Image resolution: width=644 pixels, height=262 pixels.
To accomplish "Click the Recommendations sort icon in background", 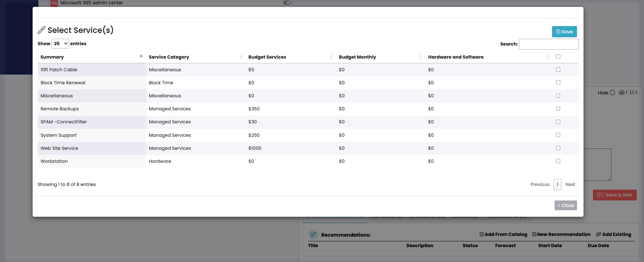I will pos(313,234).
